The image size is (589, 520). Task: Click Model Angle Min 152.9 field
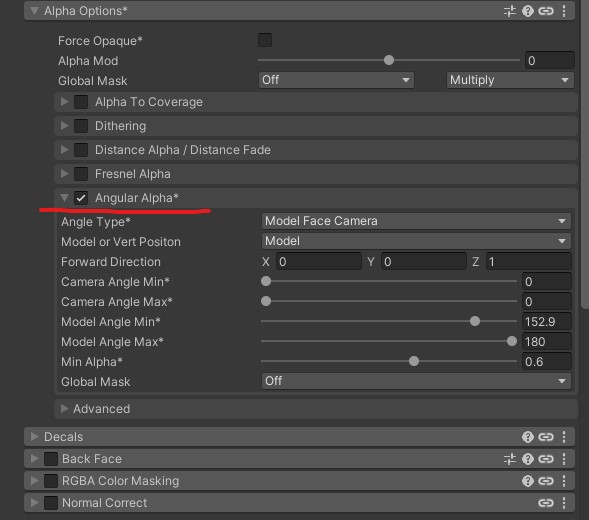point(547,322)
